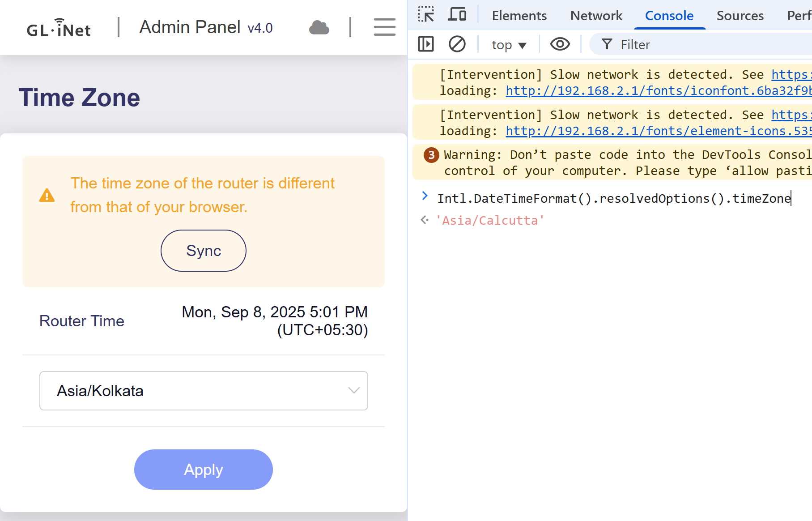
Task: Expand the top JavaScript context dropdown
Action: click(x=509, y=45)
